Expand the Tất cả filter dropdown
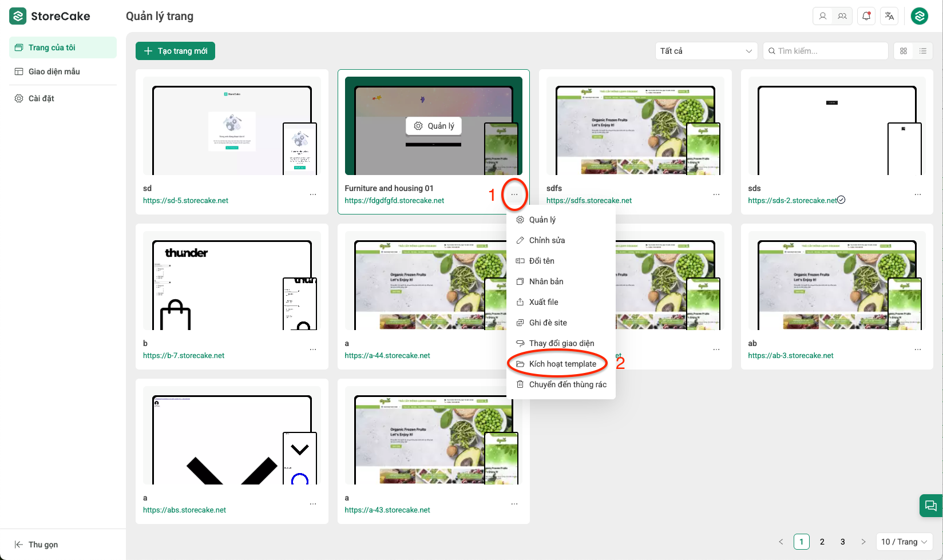The image size is (943, 560). coord(706,51)
